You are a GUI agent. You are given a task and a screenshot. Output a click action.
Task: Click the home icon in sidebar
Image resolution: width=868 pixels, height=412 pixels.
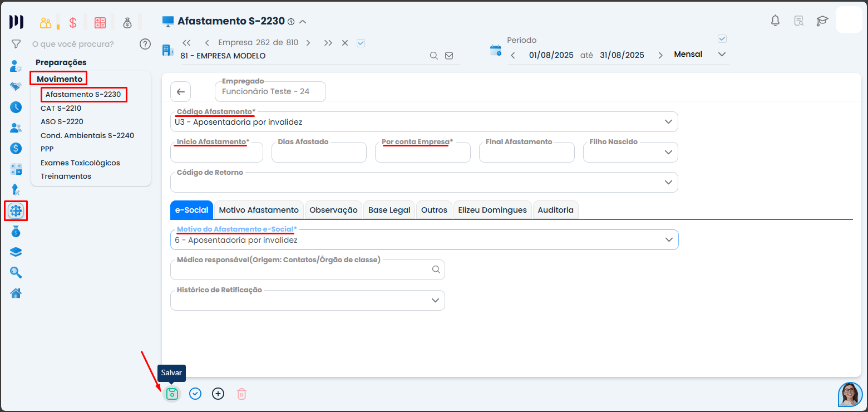16,293
